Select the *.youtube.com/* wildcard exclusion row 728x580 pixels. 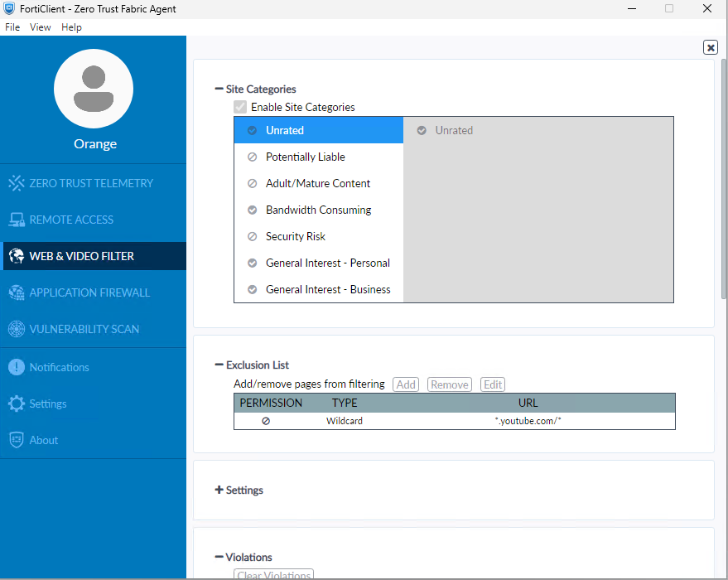(454, 421)
